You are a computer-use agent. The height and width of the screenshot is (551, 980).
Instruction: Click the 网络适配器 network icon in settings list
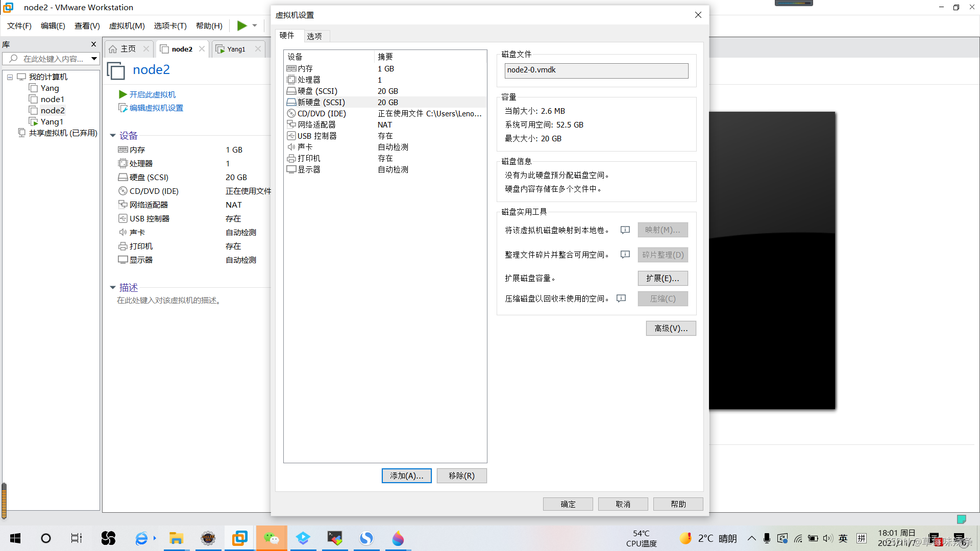291,124
